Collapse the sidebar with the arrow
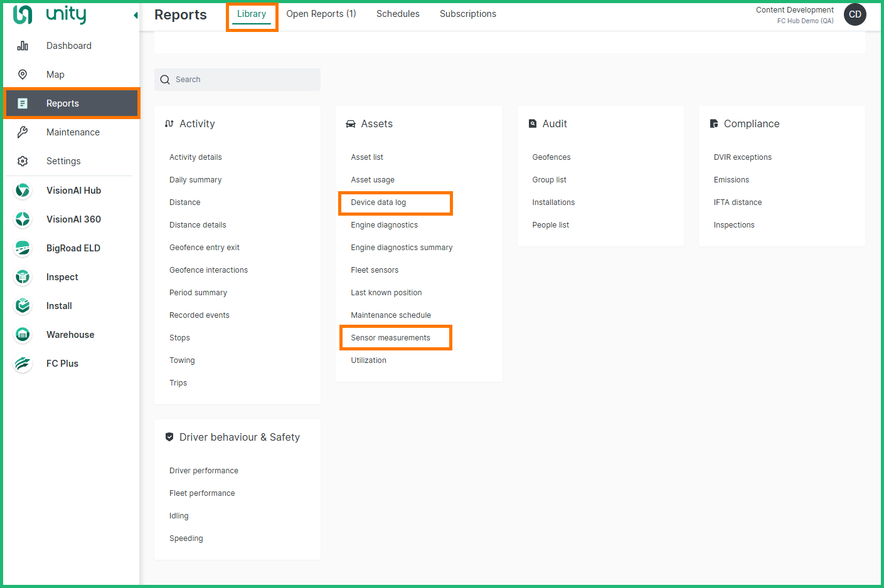Viewport: 884px width, 588px height. (136, 15)
